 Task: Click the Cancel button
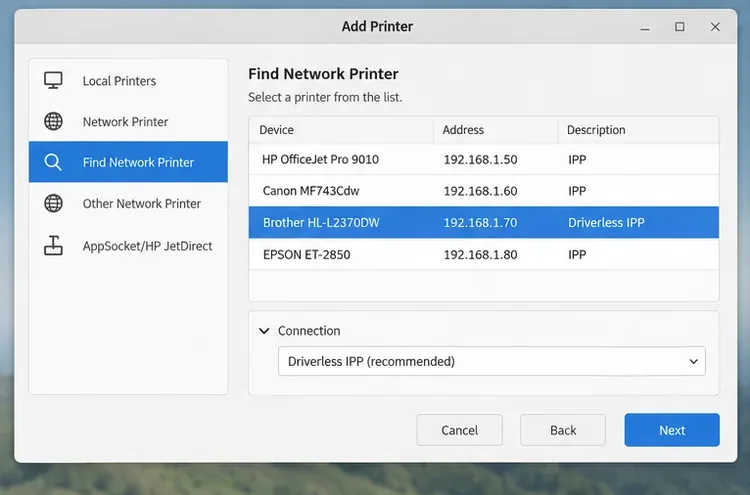(x=459, y=430)
